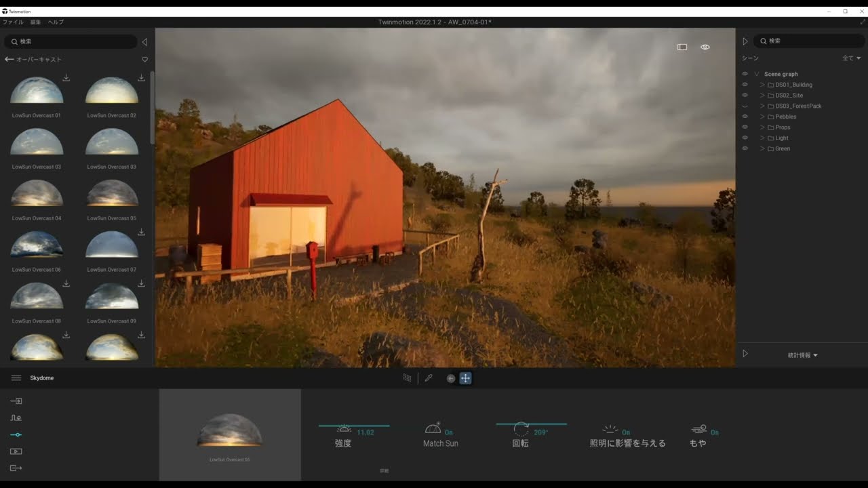Adjust the 強度 intensity slider

point(354,426)
